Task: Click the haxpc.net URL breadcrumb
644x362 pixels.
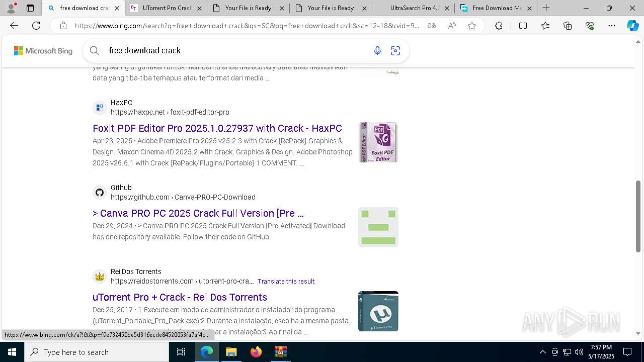Action: (x=170, y=112)
